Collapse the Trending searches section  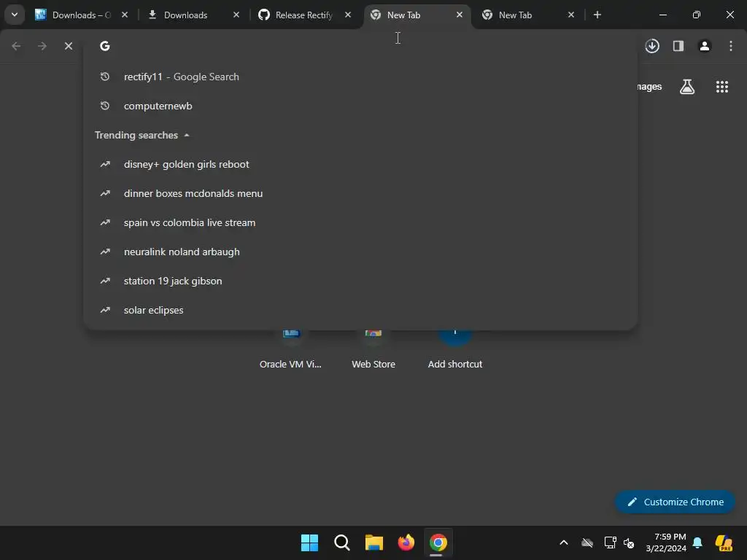pyautogui.click(x=142, y=135)
